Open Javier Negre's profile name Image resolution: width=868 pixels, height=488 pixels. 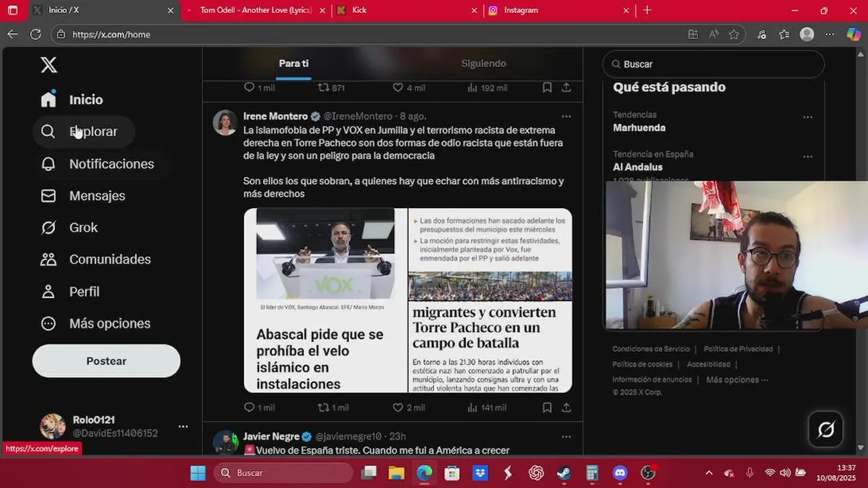coord(271,436)
